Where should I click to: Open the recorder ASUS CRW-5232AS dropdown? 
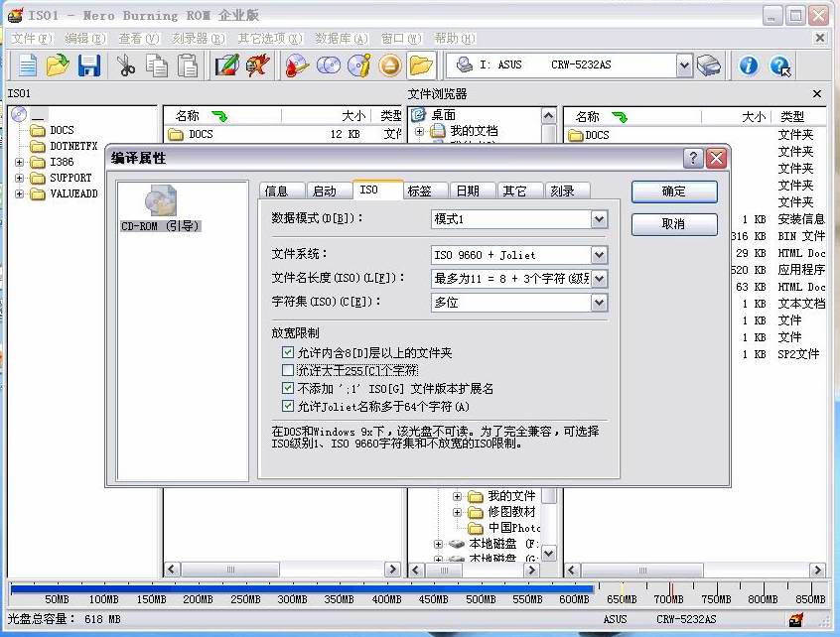[x=684, y=65]
